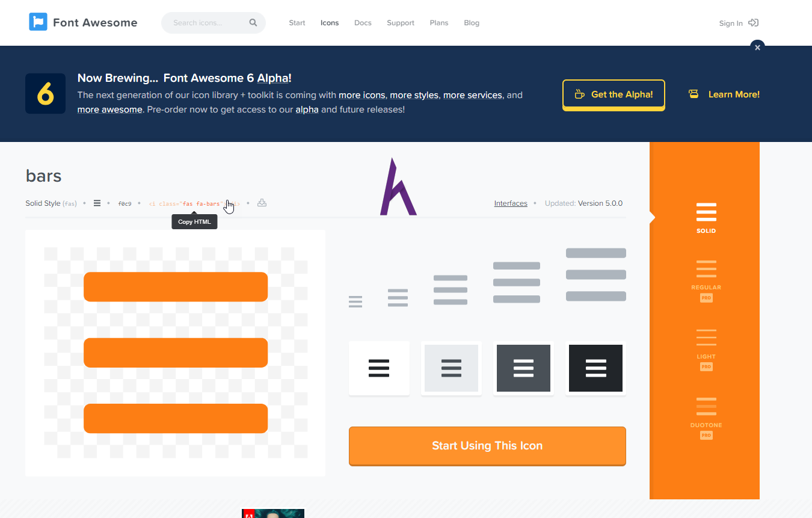Click the Font Awesome brand name
Screen dimensions: 812x518
coord(95,23)
